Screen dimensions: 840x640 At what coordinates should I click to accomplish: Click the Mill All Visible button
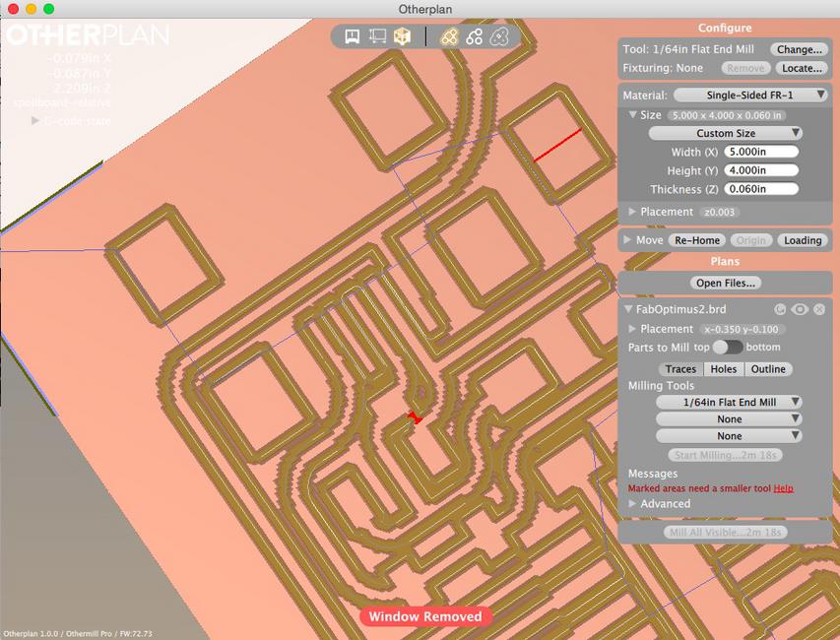point(726,532)
